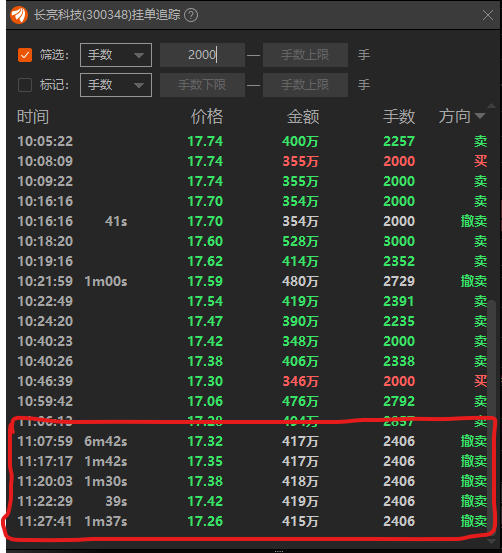This screenshot has width=502, height=553.
Task: Click volume 2391 in the 10:22:49 row
Action: (x=399, y=302)
